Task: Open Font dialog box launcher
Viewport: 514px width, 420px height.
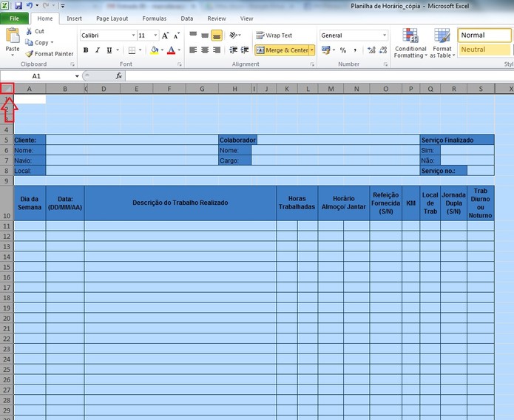Action: coord(180,64)
